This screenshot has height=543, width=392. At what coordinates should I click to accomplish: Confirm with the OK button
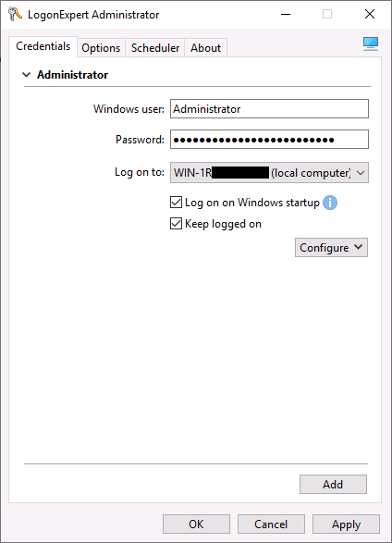[x=196, y=524]
